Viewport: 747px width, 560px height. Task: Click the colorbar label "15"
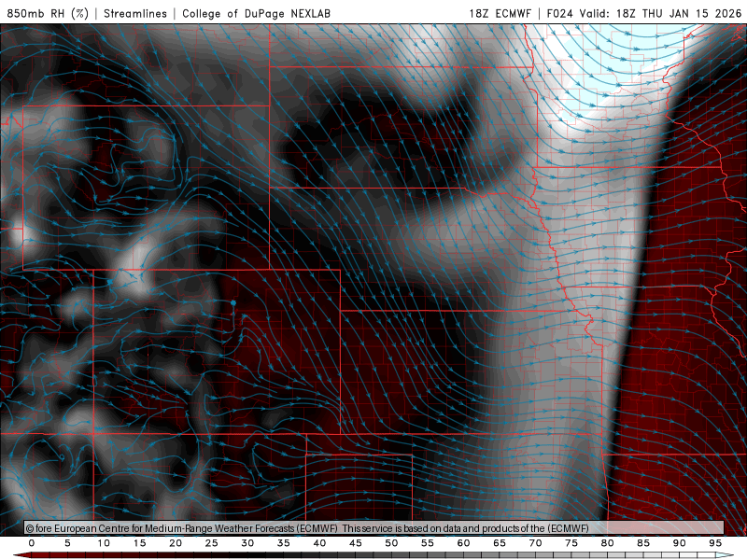pyautogui.click(x=139, y=543)
